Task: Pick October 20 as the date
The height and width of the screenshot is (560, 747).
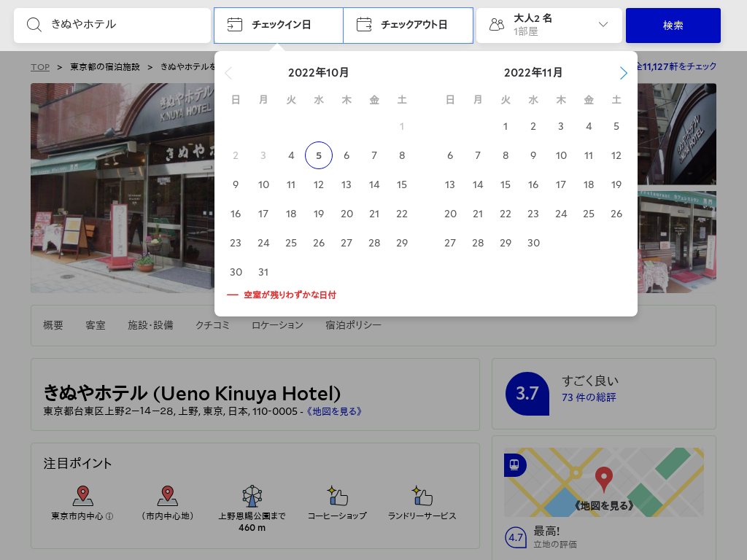Action: pos(347,214)
